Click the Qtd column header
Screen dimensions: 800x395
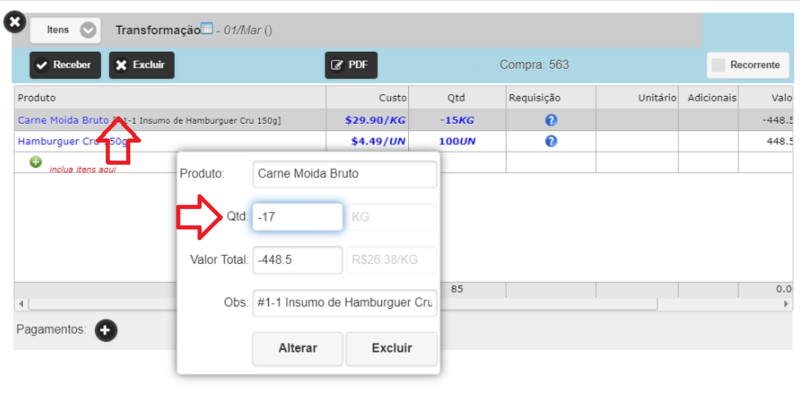point(457,97)
